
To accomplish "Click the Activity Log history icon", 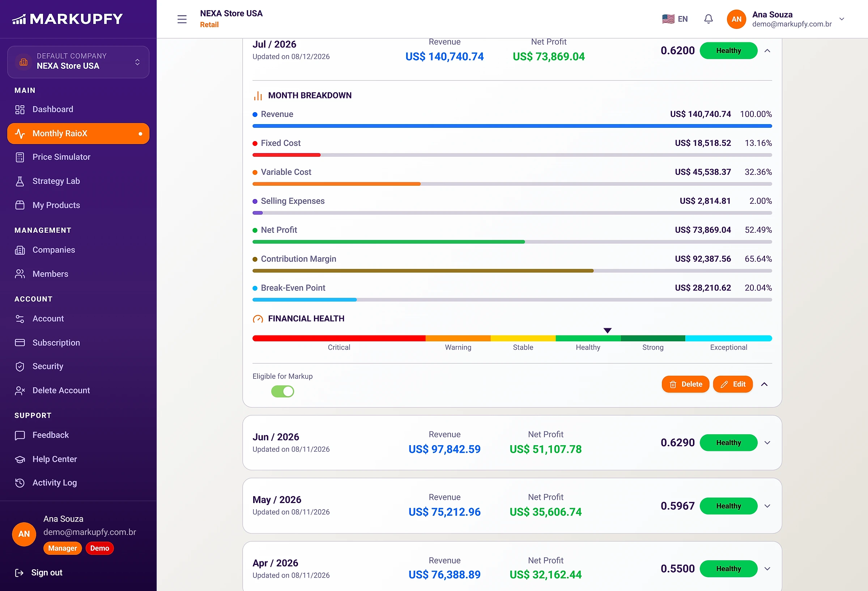I will 20,483.
